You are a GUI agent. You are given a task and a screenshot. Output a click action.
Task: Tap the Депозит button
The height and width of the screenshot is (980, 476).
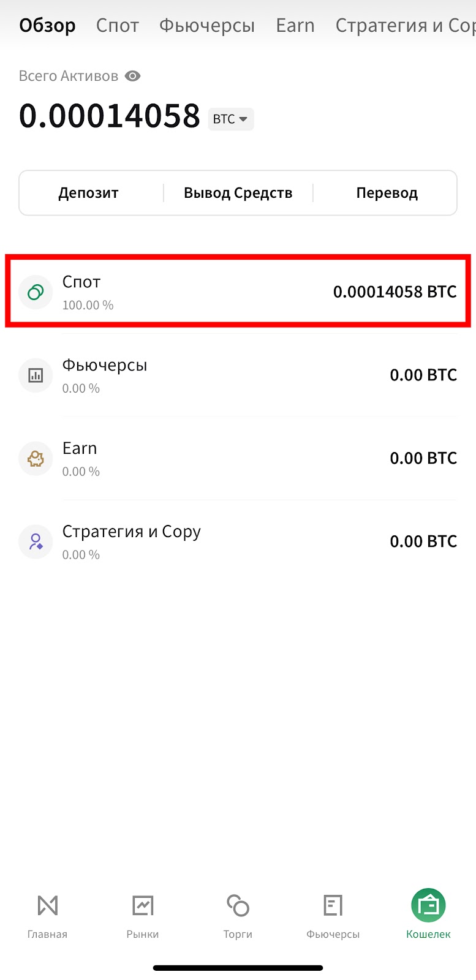pyautogui.click(x=88, y=193)
